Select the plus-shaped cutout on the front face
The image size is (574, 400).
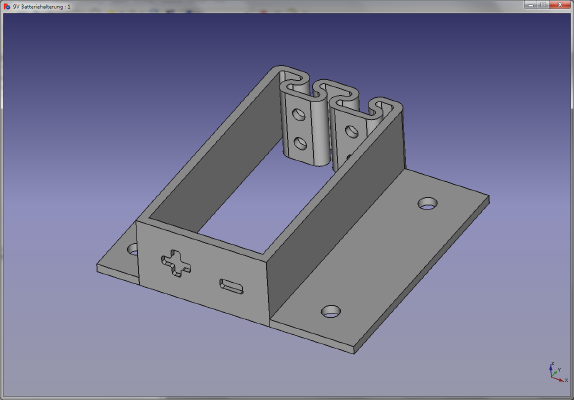tap(176, 263)
